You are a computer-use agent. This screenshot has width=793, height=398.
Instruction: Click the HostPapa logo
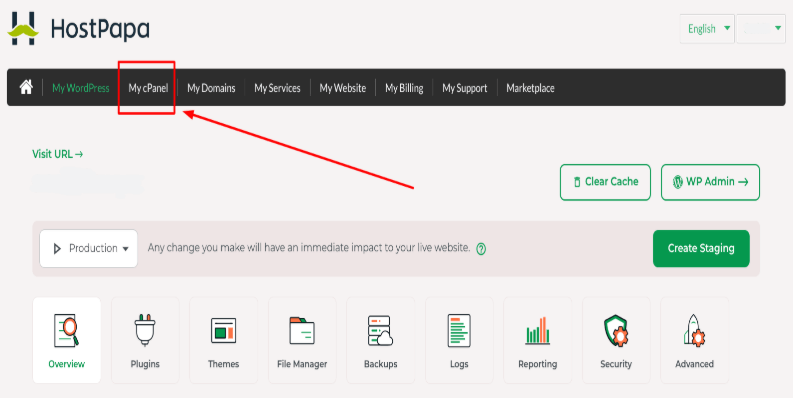point(78,28)
